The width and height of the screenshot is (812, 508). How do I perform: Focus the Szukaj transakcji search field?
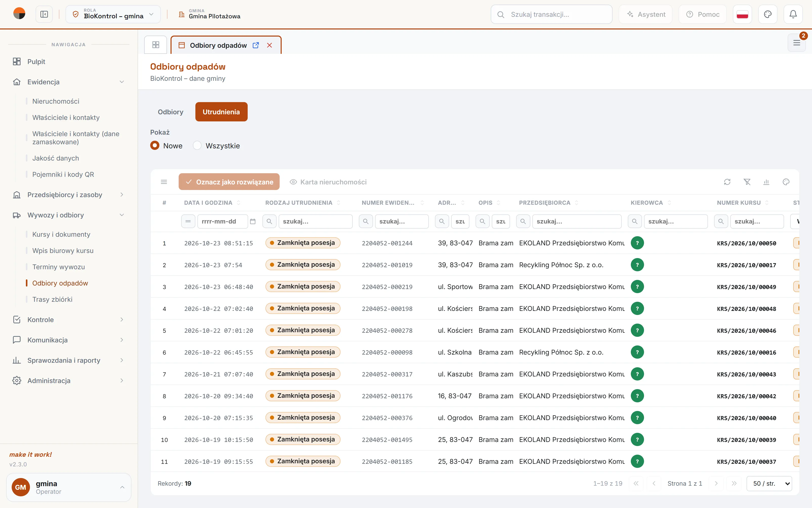point(552,14)
